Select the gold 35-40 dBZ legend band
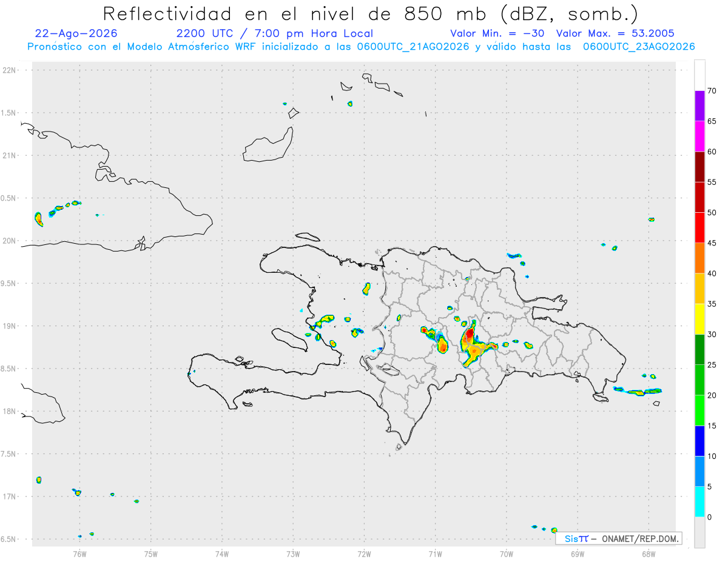This screenshot has width=728, height=562. (699, 289)
